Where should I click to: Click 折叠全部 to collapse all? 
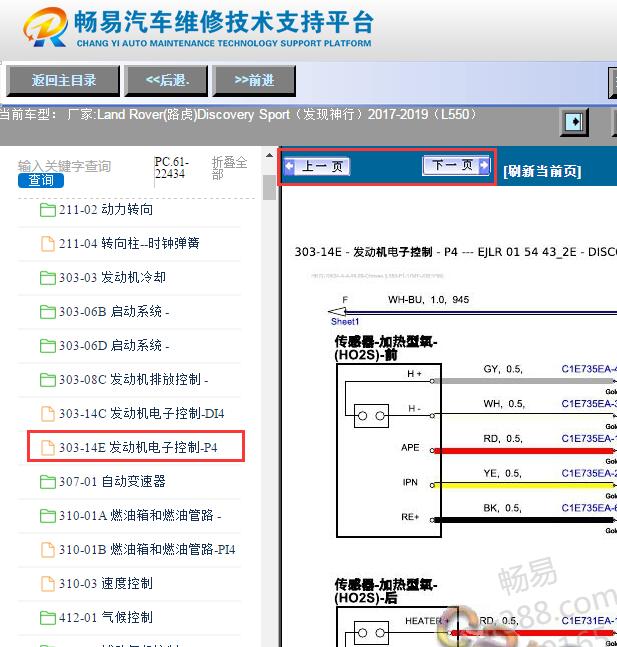[x=229, y=168]
